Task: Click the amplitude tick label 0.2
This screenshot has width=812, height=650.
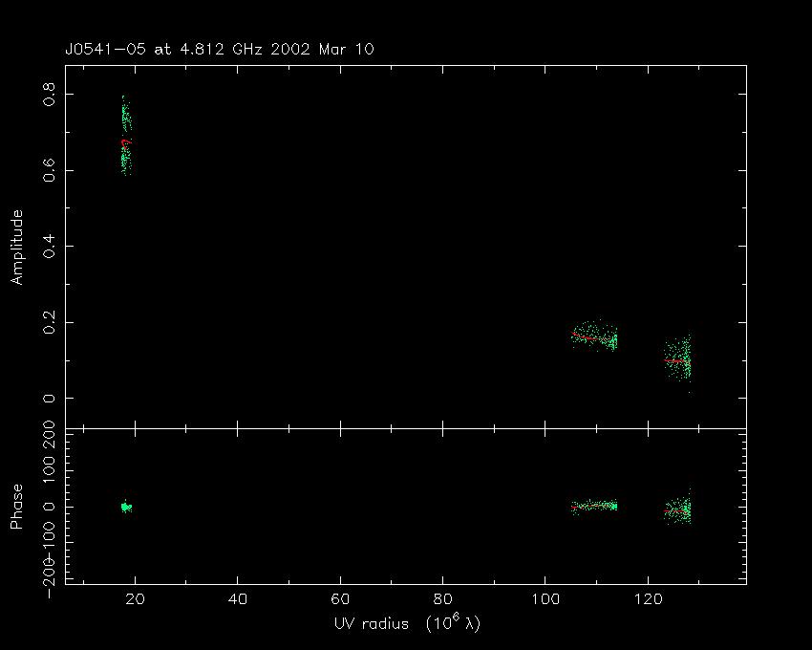Action: 49,322
